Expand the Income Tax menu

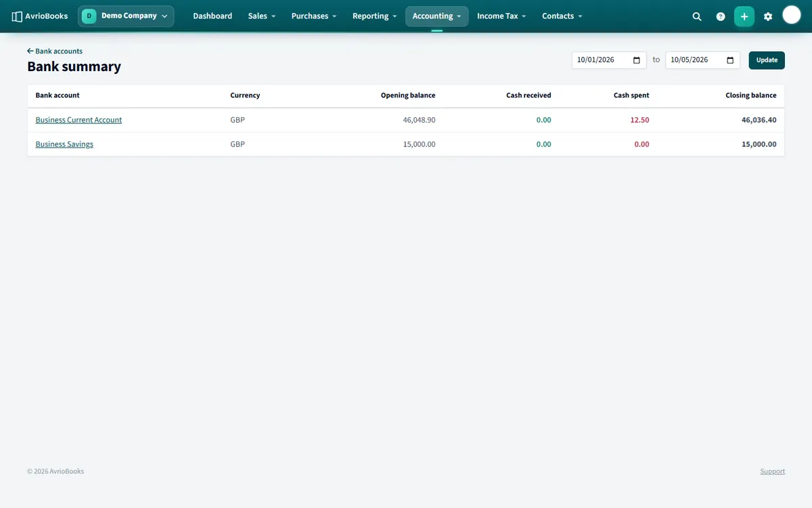pos(501,16)
